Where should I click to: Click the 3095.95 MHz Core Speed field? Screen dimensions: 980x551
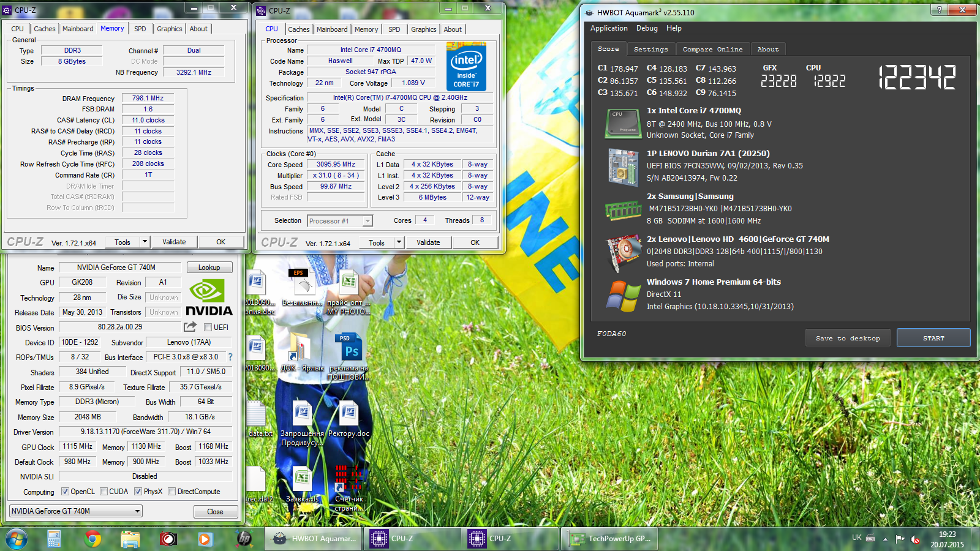pyautogui.click(x=336, y=165)
